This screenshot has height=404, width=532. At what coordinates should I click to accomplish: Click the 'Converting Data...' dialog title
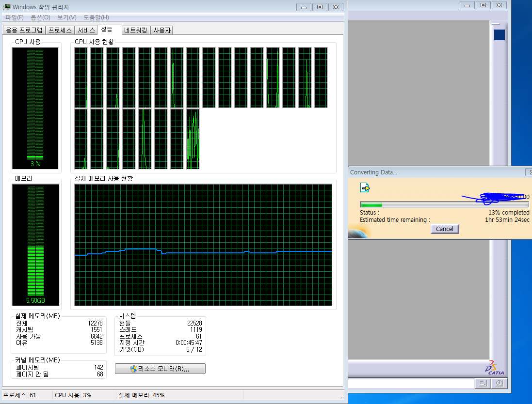coord(373,172)
